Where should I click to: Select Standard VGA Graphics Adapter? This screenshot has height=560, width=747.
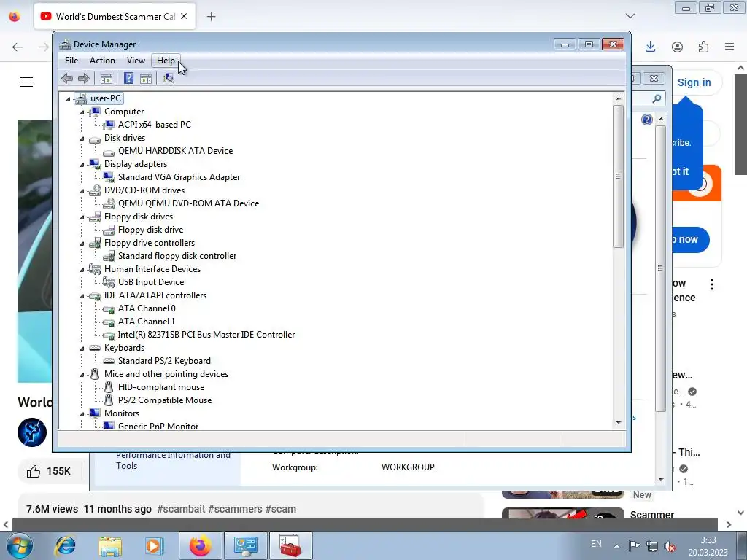pos(179,177)
